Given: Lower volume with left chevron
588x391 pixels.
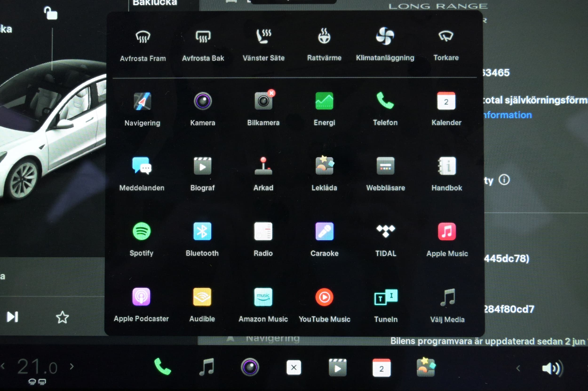Looking at the screenshot, I should coord(518,368).
